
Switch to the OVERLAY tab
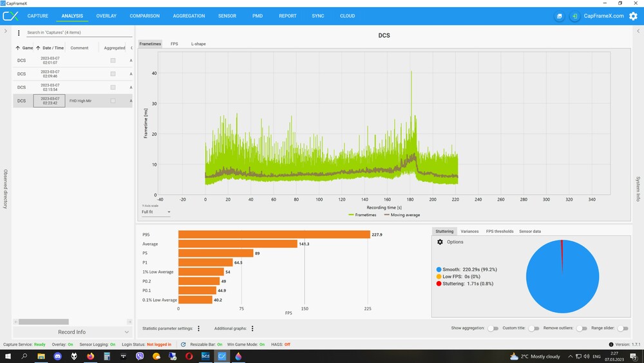click(x=106, y=16)
